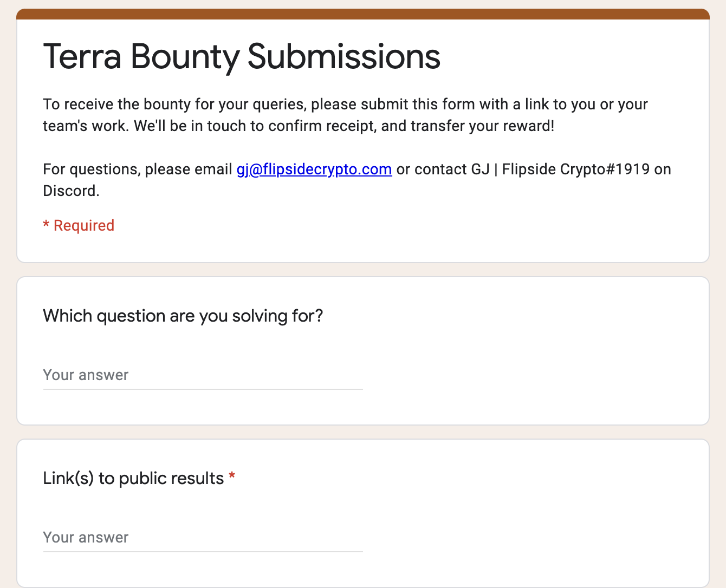Click the 'Terra Bounty Submissions' form title

pos(242,56)
